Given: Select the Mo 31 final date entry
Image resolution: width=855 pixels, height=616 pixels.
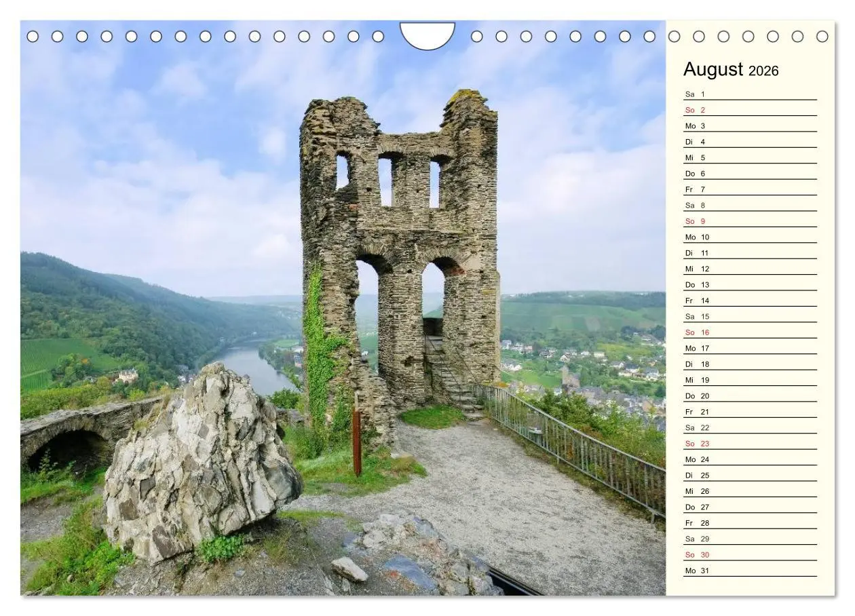Looking at the screenshot, I should (696, 571).
